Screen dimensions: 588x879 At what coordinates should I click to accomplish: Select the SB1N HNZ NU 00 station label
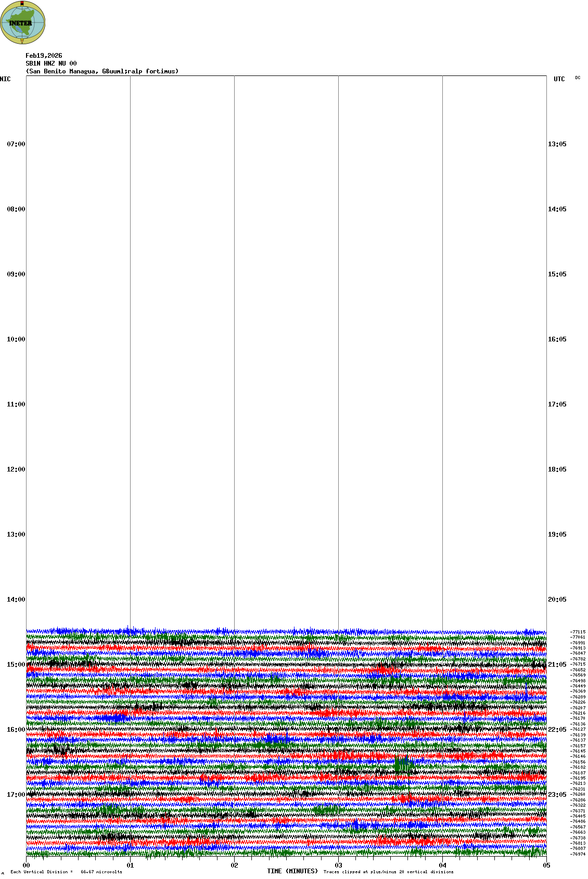click(51, 63)
